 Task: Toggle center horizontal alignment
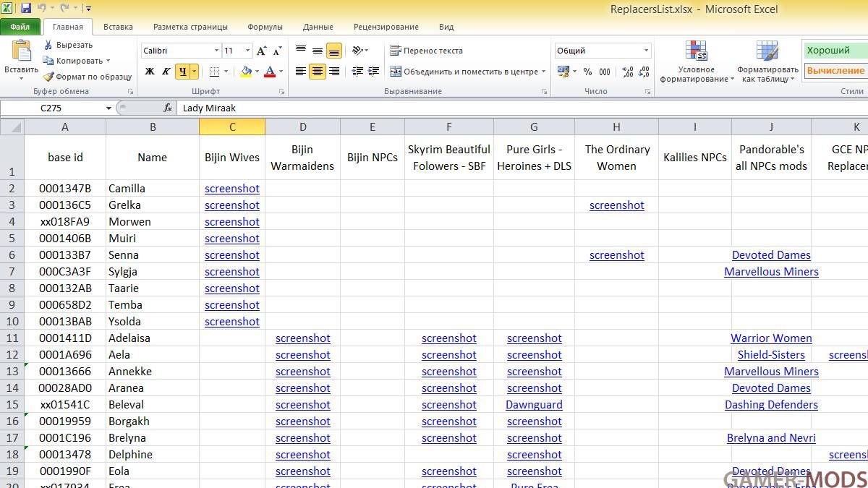coord(318,72)
